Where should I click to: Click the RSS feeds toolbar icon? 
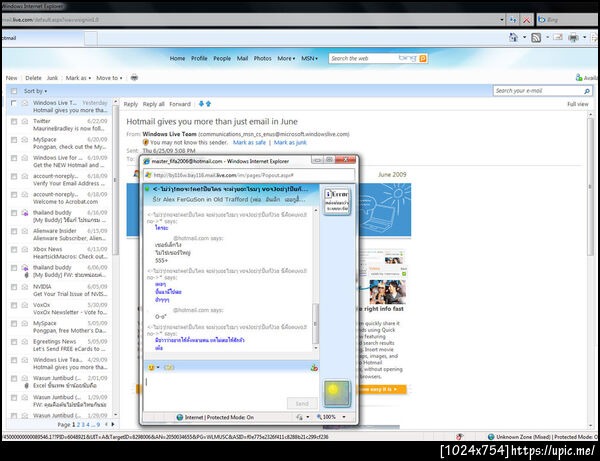point(536,37)
